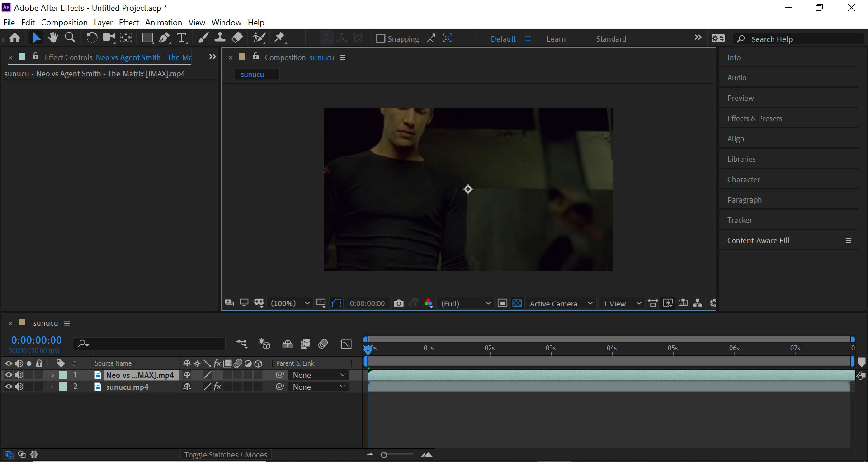Click the choose grid and guide options icon

click(x=321, y=303)
